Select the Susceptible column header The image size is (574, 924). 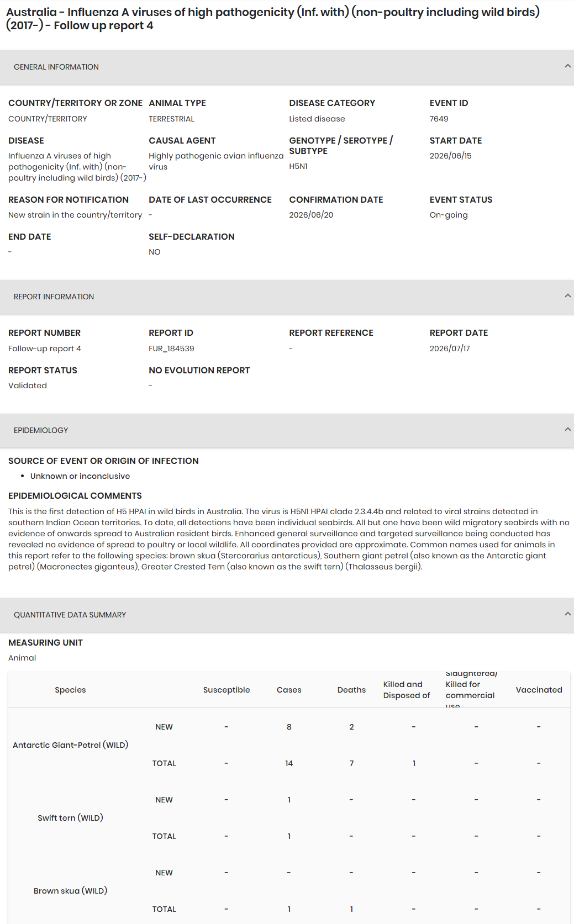[227, 690]
